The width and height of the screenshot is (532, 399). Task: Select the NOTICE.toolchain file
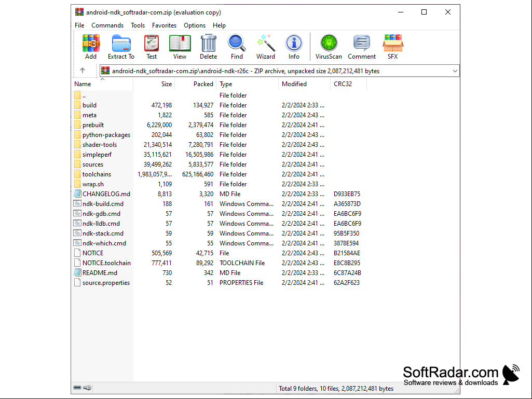(106, 263)
